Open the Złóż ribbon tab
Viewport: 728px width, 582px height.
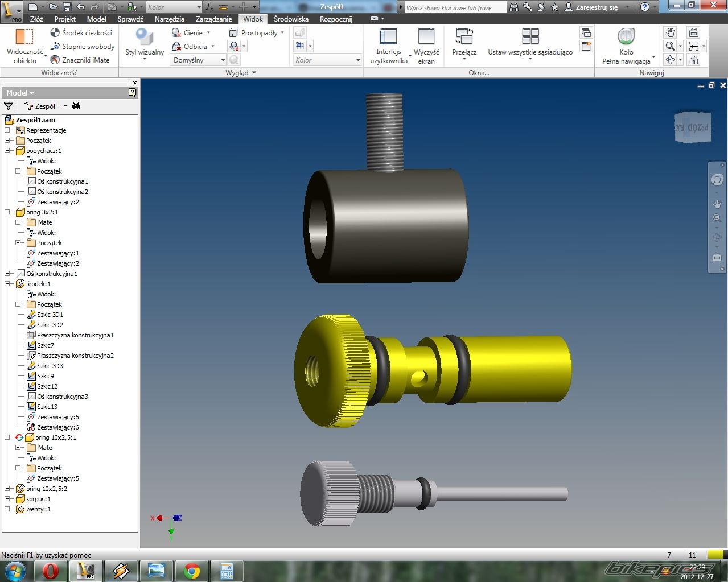[36, 19]
